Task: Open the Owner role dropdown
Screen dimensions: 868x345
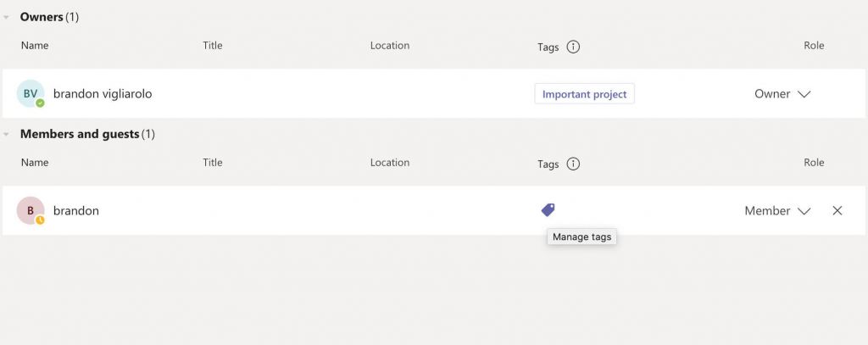Action: [x=782, y=94]
